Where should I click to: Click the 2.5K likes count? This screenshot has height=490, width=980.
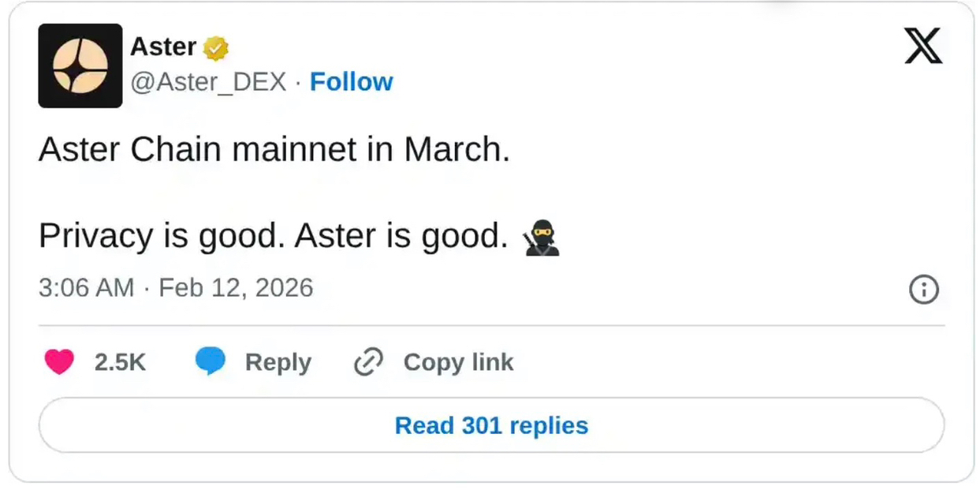(120, 362)
